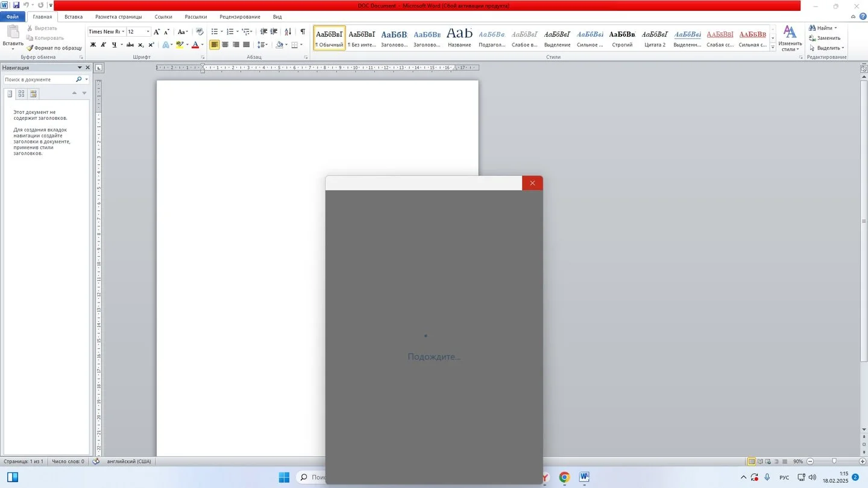Open the Рецензирование ribbon tab
This screenshot has width=868, height=488.
[x=240, y=17]
